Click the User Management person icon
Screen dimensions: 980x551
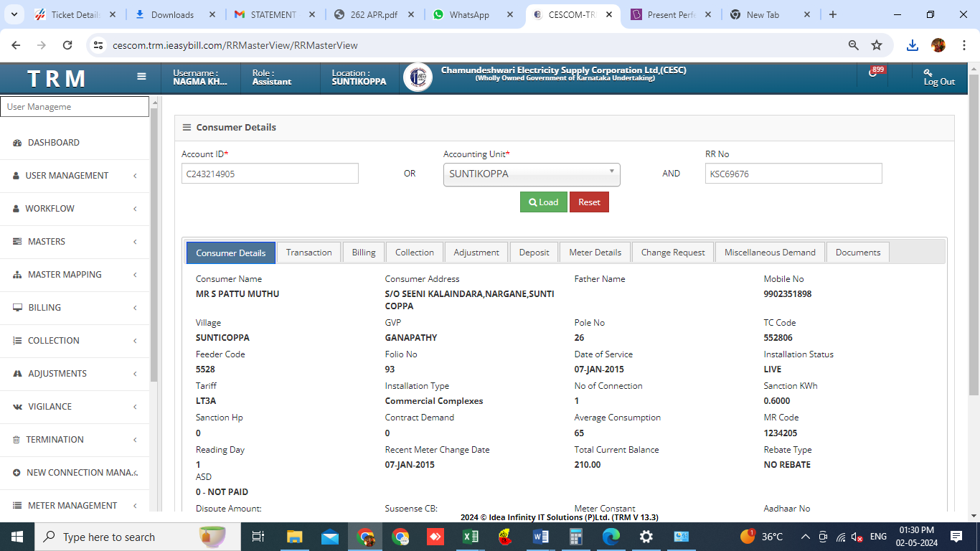[17, 176]
